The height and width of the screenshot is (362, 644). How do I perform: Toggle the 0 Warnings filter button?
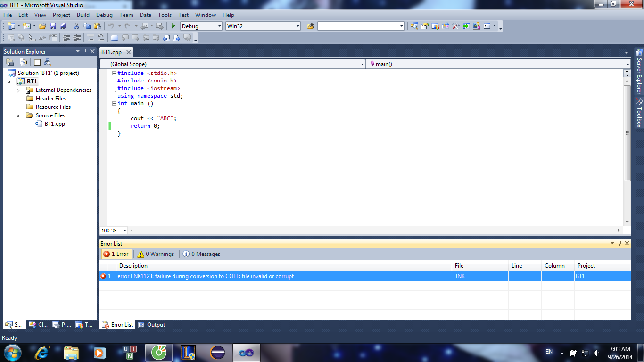pos(156,254)
